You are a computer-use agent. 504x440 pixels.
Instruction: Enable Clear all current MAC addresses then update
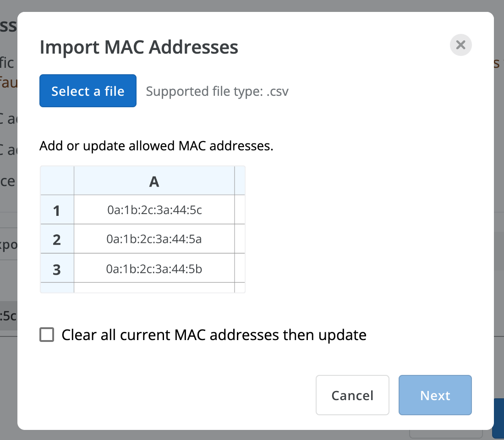[46, 335]
